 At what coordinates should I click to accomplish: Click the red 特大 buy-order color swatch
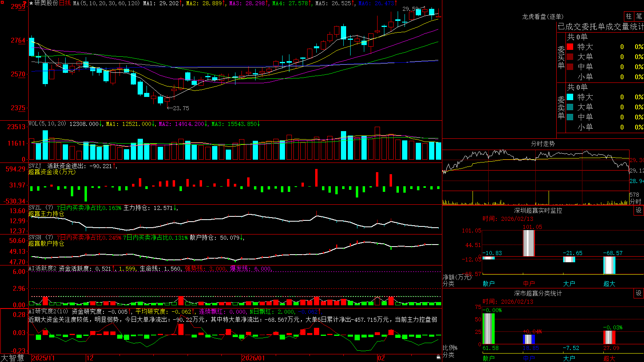pos(570,47)
